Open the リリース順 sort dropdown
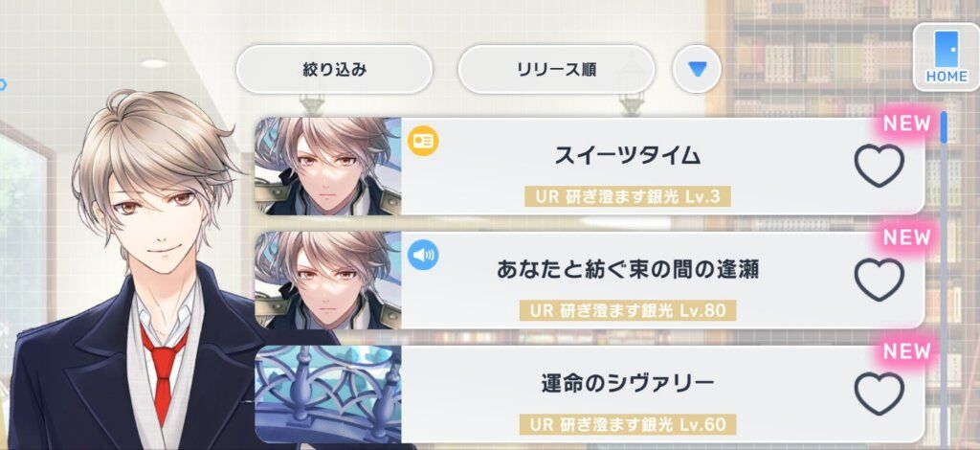Image resolution: width=980 pixels, height=450 pixels. pos(556,69)
